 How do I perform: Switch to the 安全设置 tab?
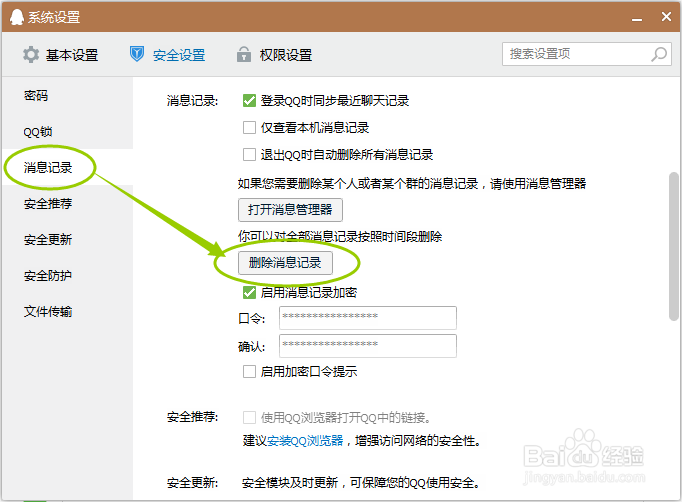[x=167, y=55]
